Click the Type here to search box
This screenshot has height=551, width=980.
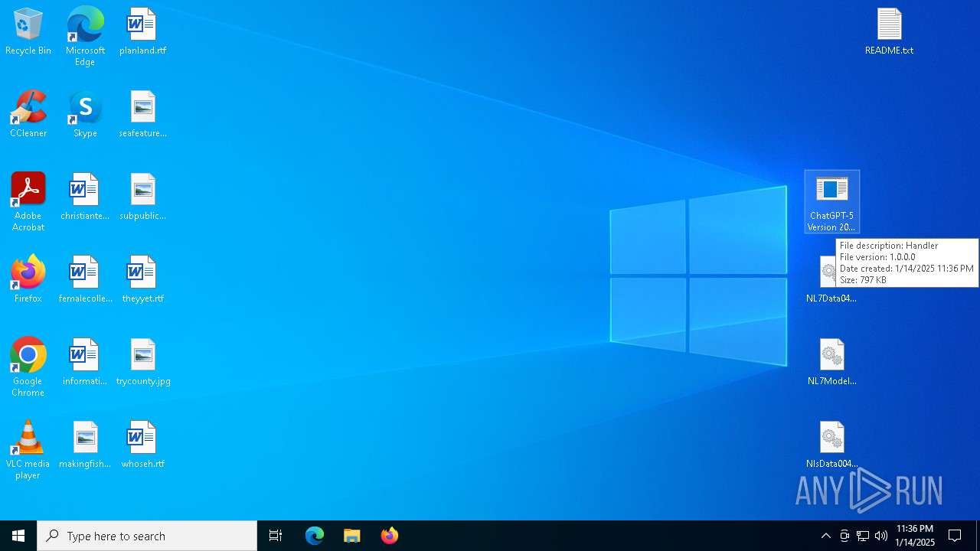coord(147,536)
